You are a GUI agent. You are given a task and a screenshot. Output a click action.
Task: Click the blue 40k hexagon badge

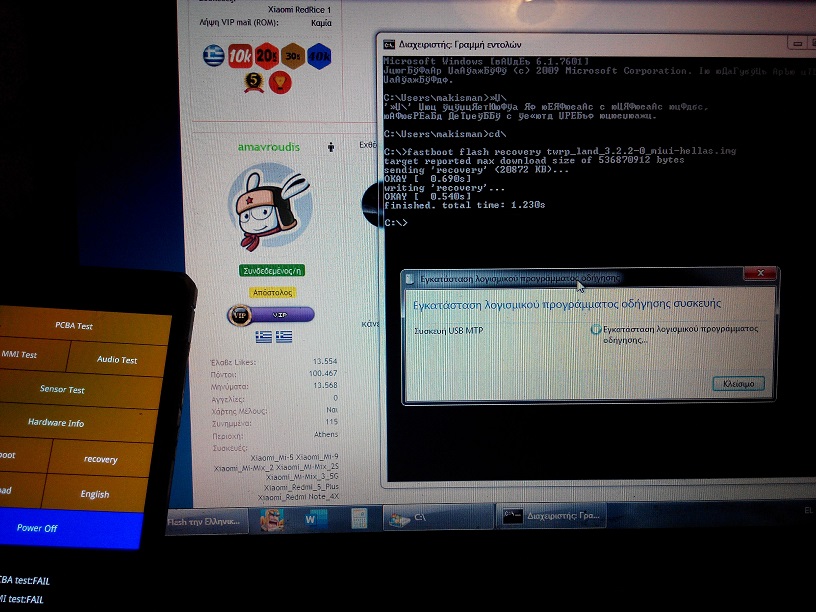(319, 56)
